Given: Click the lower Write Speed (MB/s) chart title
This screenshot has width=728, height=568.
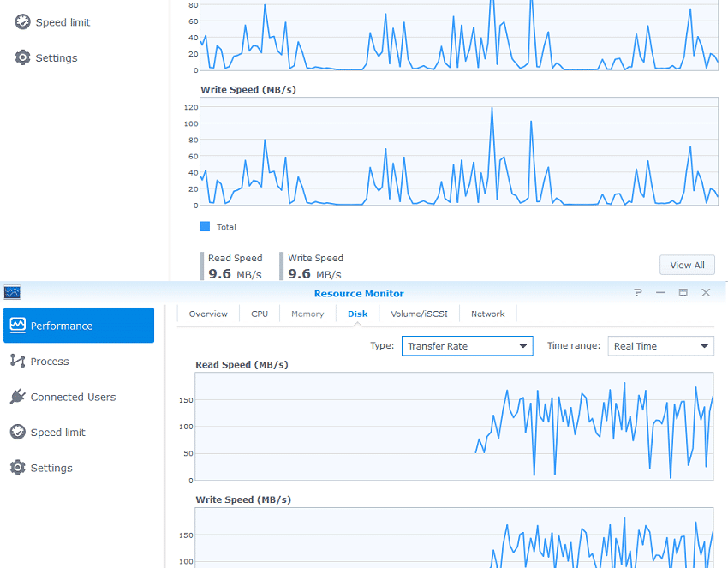Looking at the screenshot, I should click(243, 499).
